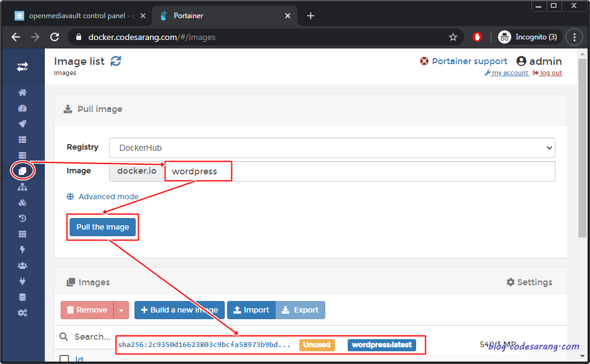This screenshot has height=364, width=590.
Task: Click the log out link
Action: pos(548,73)
